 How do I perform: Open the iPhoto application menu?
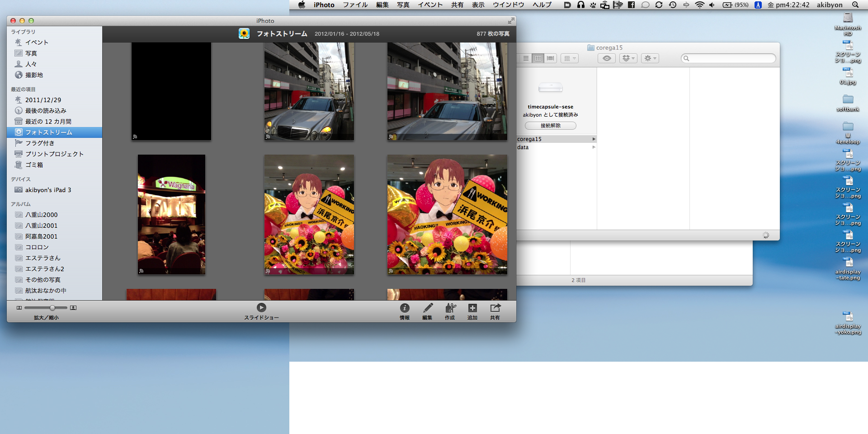(x=324, y=5)
